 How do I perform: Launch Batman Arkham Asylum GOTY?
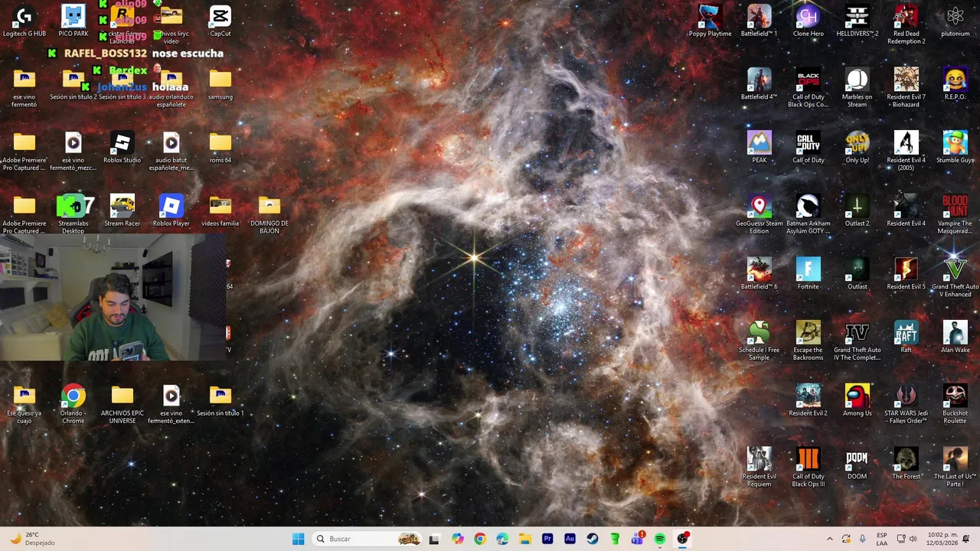click(x=808, y=214)
